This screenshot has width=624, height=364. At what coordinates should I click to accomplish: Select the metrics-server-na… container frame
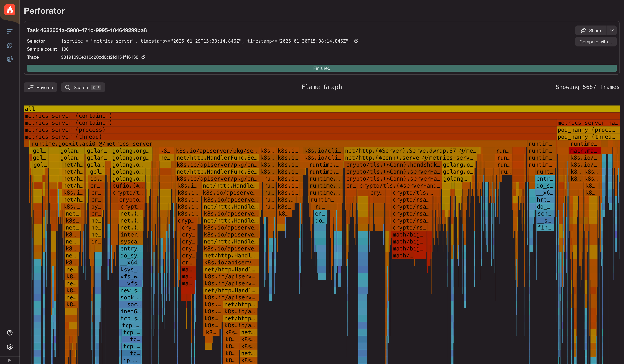pos(588,123)
